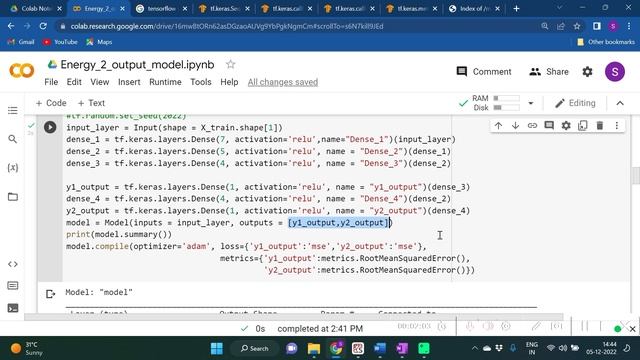Click the Comment button

[484, 72]
